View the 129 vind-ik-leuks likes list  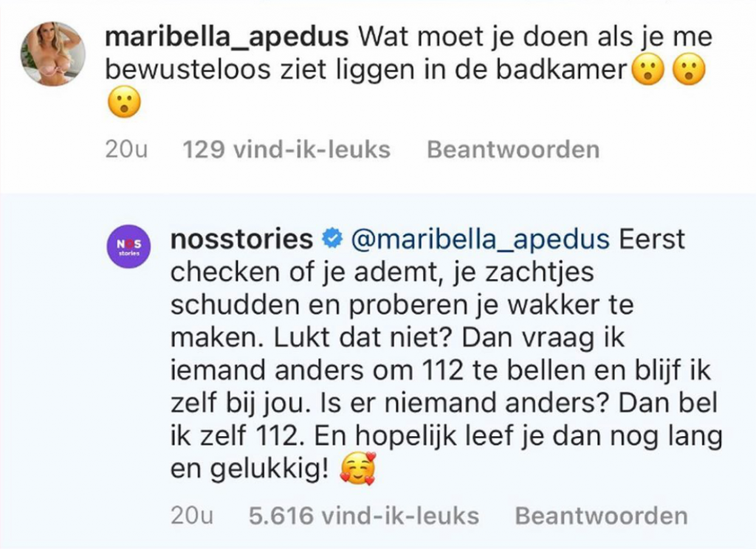pos(286,150)
